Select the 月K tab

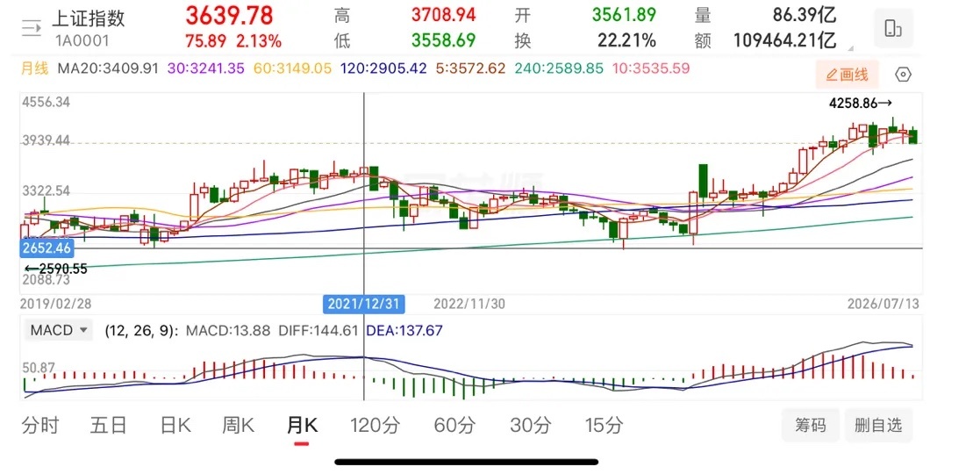(x=302, y=426)
